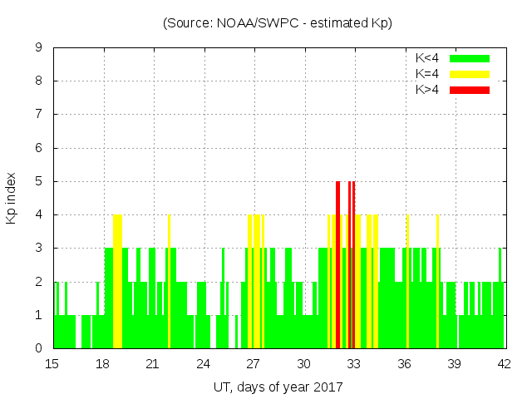Click the 'Kp index' y-axis label
Viewport: 532px width, 399px height.
tap(12, 199)
